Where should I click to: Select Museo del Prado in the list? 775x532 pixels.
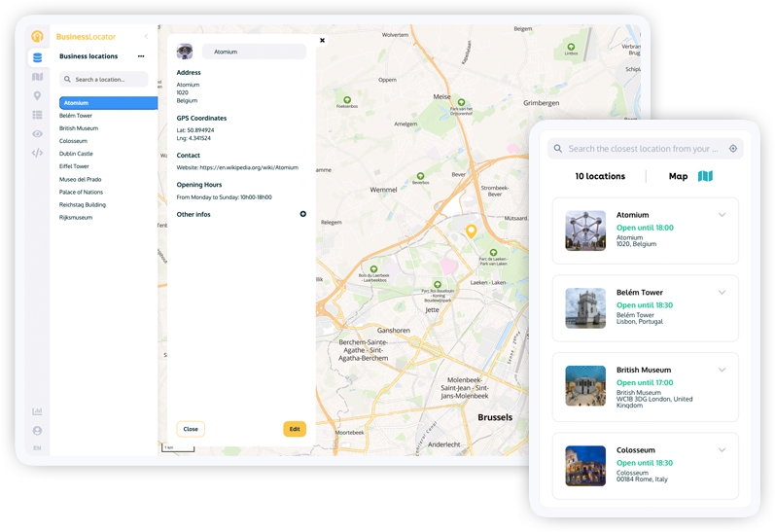(80, 179)
